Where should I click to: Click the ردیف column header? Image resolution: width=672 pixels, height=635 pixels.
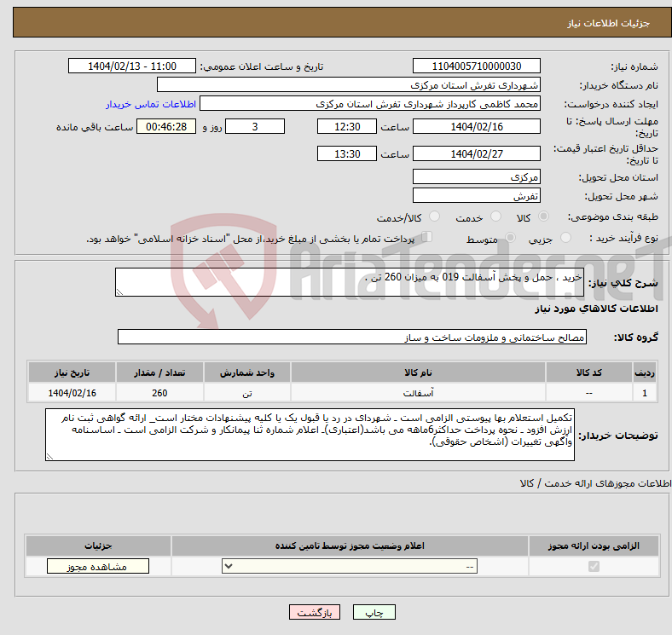click(x=645, y=372)
